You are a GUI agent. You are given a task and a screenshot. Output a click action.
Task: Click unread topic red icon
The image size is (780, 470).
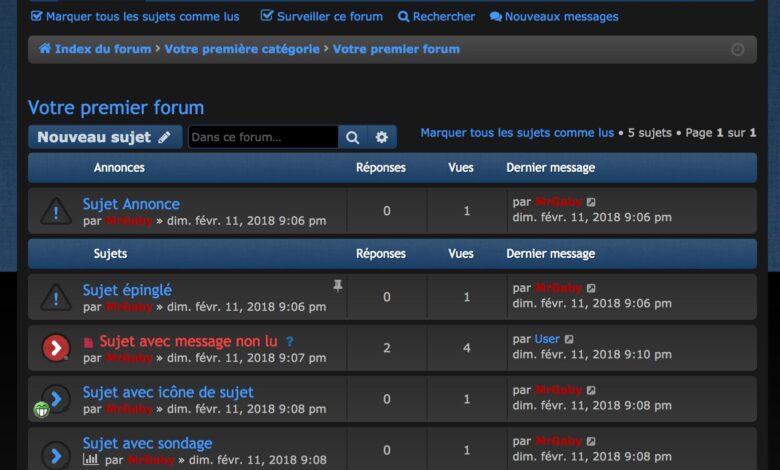click(x=56, y=348)
